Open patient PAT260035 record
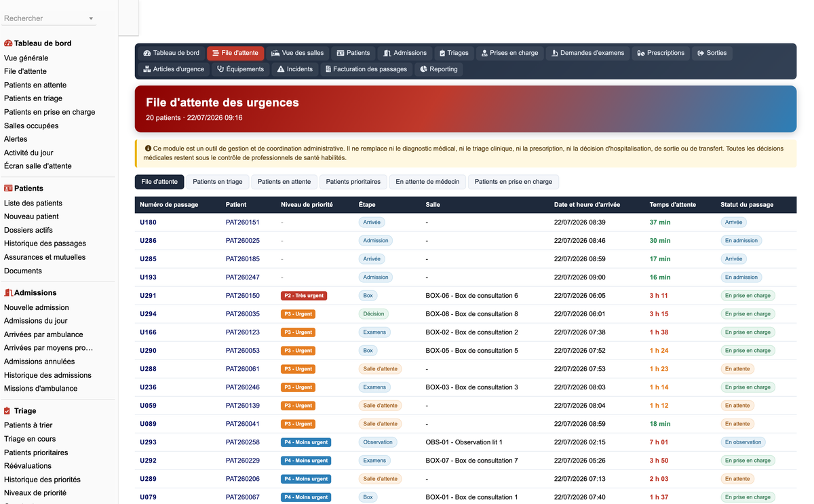 (x=243, y=314)
